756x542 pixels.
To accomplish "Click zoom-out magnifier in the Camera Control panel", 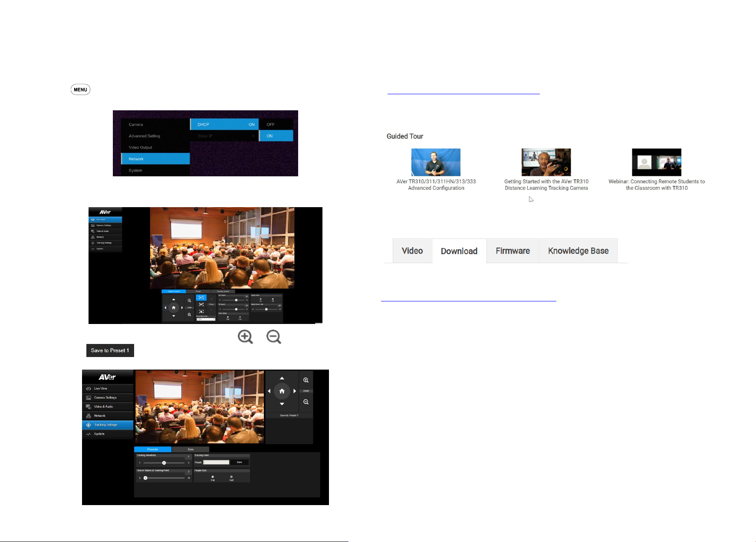I will pos(189,314).
